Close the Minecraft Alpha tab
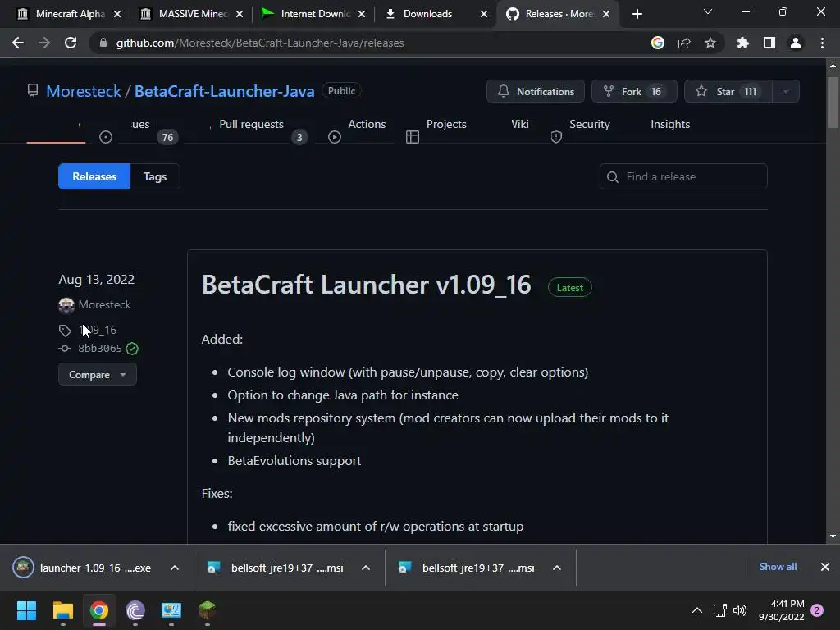Image resolution: width=840 pixels, height=630 pixels. pyautogui.click(x=117, y=14)
